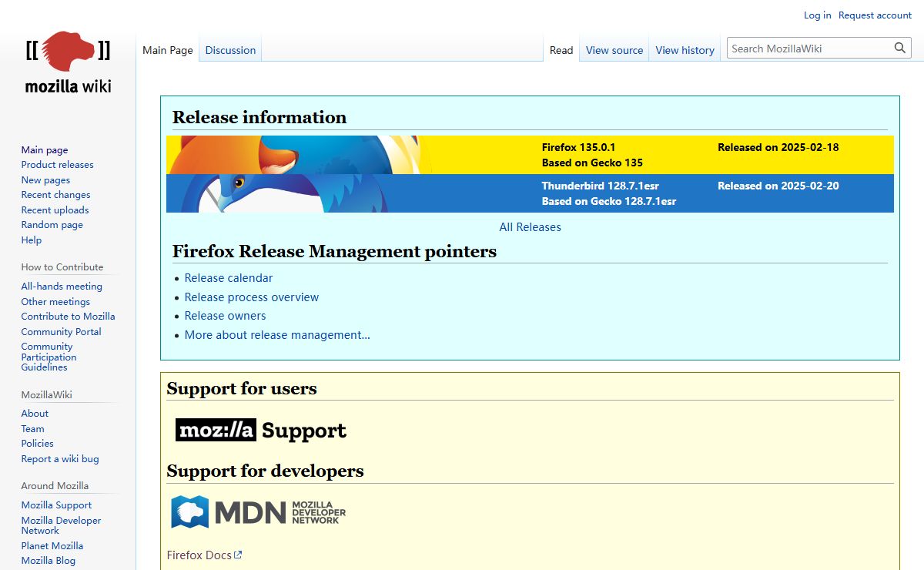Click How to Contribute sidebar heading
This screenshot has height=570, width=924.
tap(62, 267)
